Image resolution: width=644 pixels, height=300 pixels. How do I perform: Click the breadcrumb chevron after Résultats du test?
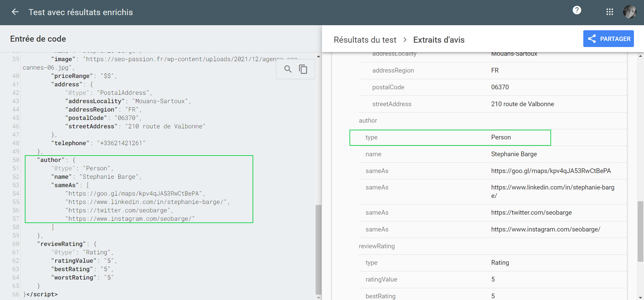405,40
